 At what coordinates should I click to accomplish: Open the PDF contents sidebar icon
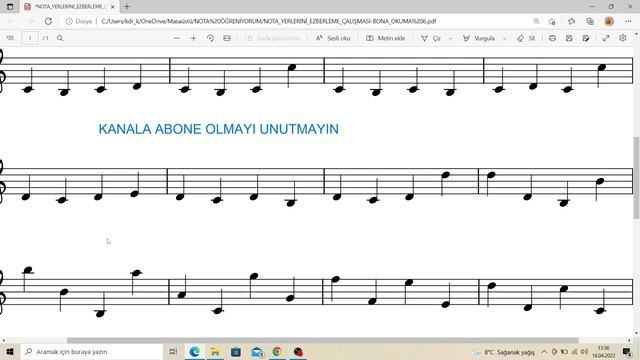pyautogui.click(x=10, y=38)
